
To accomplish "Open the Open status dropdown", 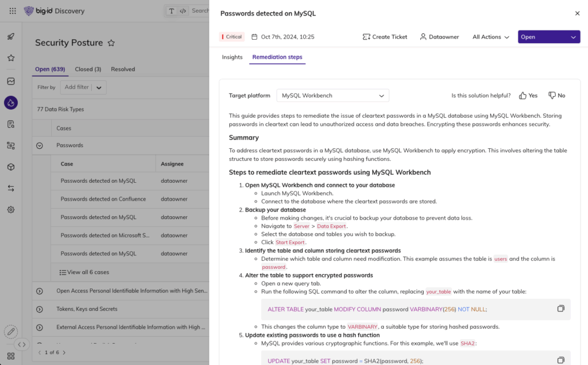I will pyautogui.click(x=549, y=37).
